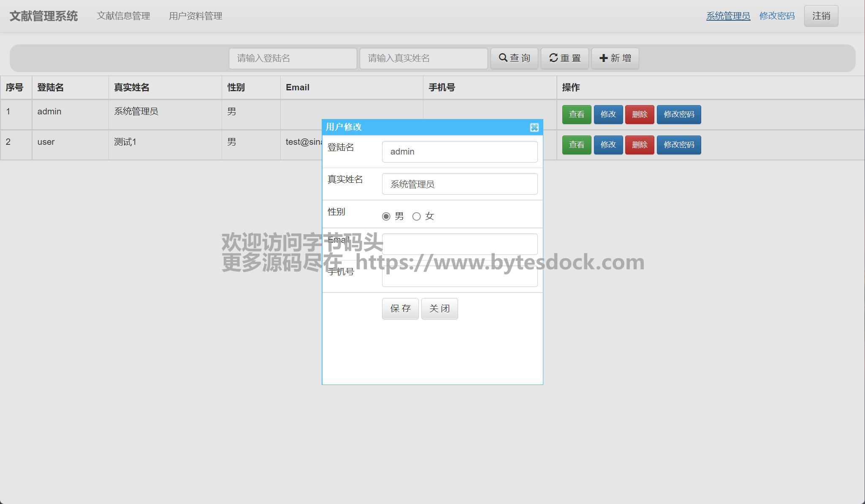Click the 重置 refresh button

pos(564,58)
